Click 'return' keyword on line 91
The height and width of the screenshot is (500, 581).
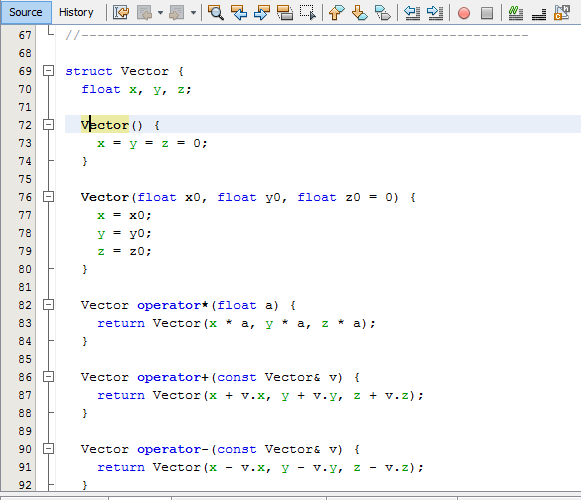pos(121,467)
